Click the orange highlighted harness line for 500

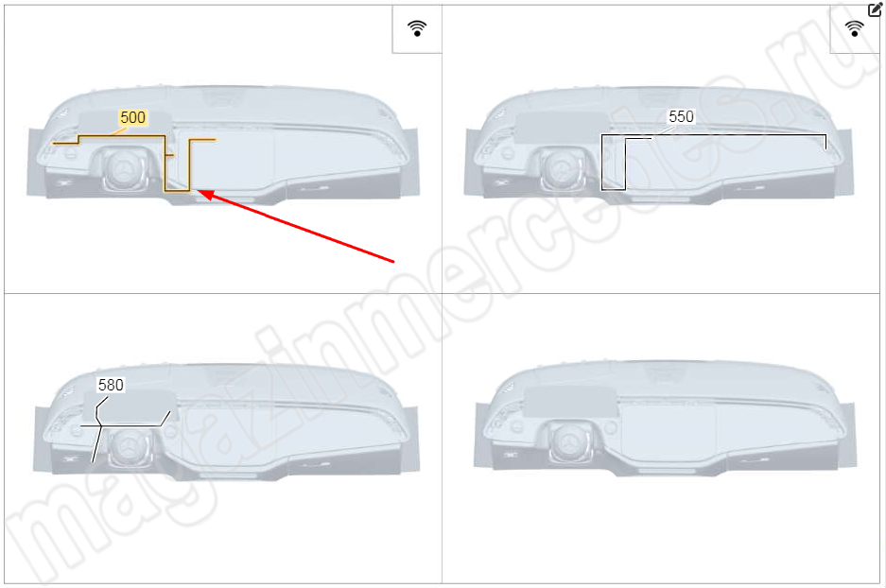click(165, 164)
